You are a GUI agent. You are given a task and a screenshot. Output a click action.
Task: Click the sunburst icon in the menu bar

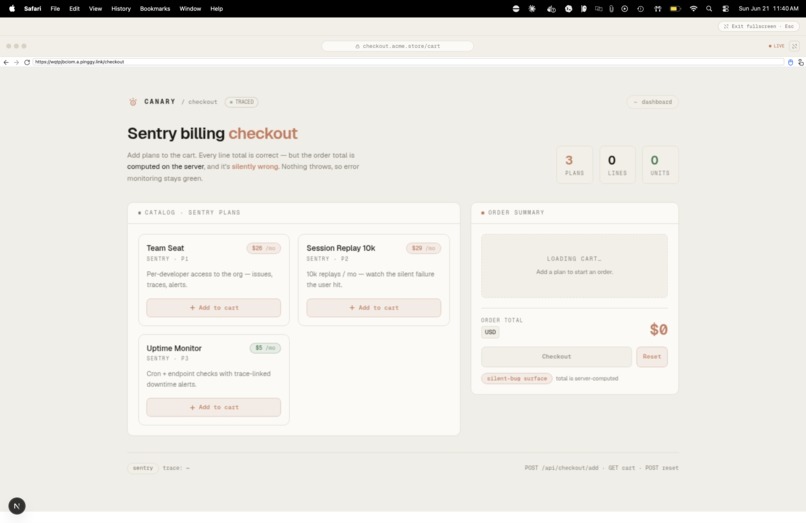532,9
